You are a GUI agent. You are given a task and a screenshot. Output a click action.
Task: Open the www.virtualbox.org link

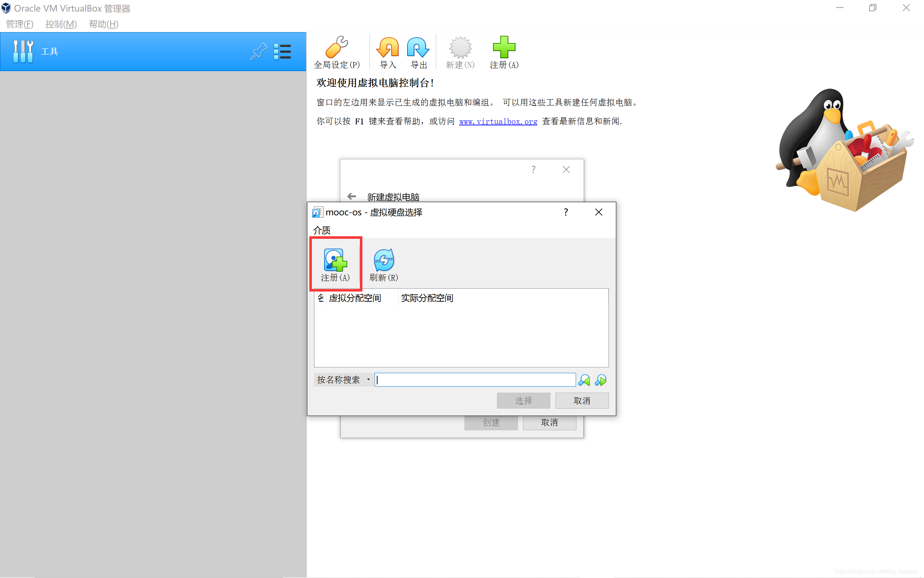tap(498, 122)
